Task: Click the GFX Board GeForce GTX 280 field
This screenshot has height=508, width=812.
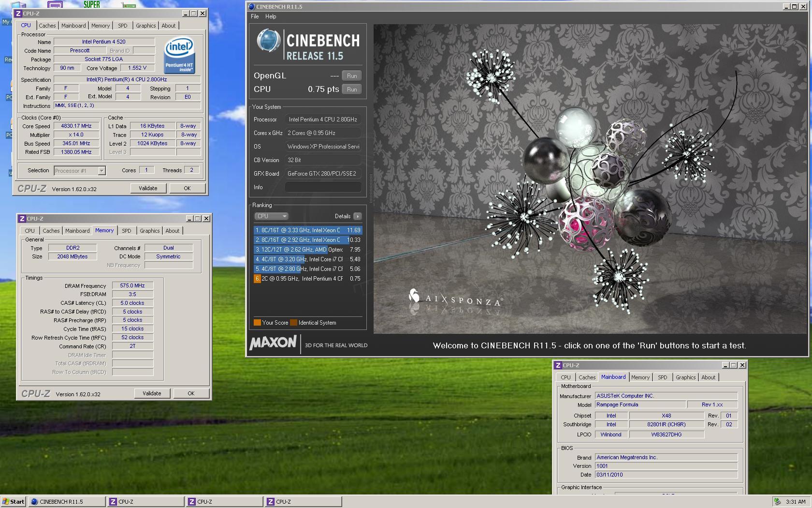Action: (323, 174)
